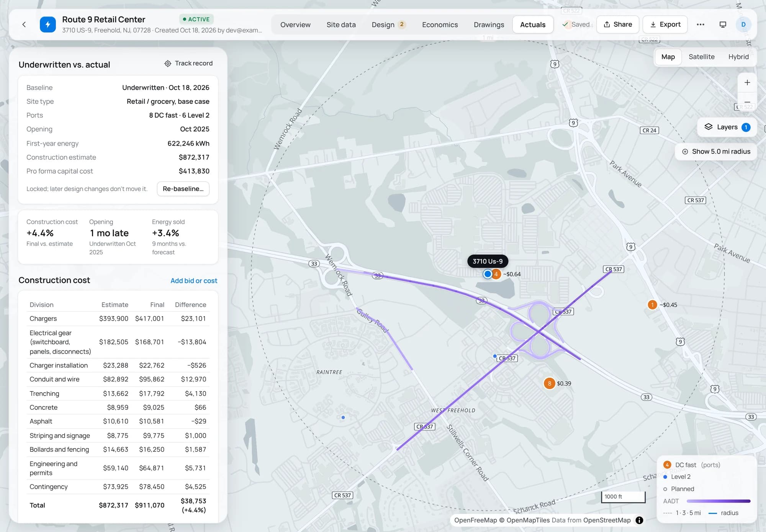
Task: Click the Share button
Action: [x=617, y=25]
